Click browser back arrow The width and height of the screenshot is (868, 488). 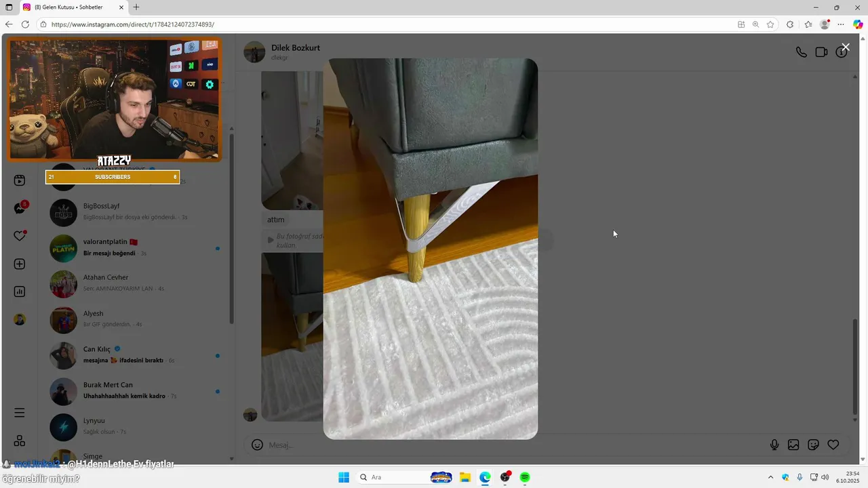pyautogui.click(x=9, y=24)
